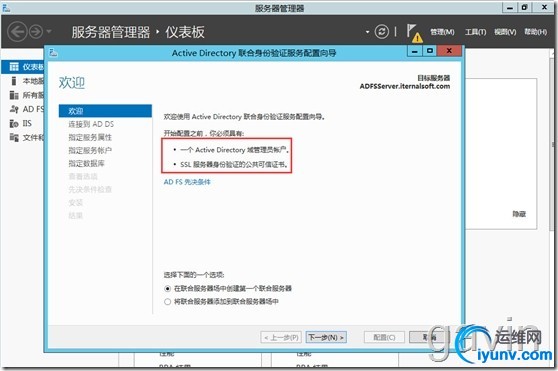Screen dimensions: 558x371
Task: Open the 帮助(H) menu
Action: pyautogui.click(x=535, y=32)
